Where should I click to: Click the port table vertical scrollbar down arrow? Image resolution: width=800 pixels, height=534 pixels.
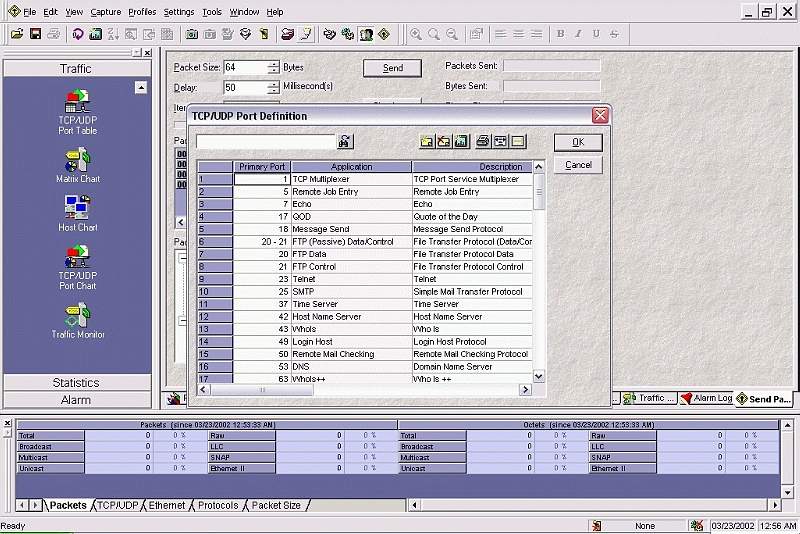pyautogui.click(x=539, y=376)
